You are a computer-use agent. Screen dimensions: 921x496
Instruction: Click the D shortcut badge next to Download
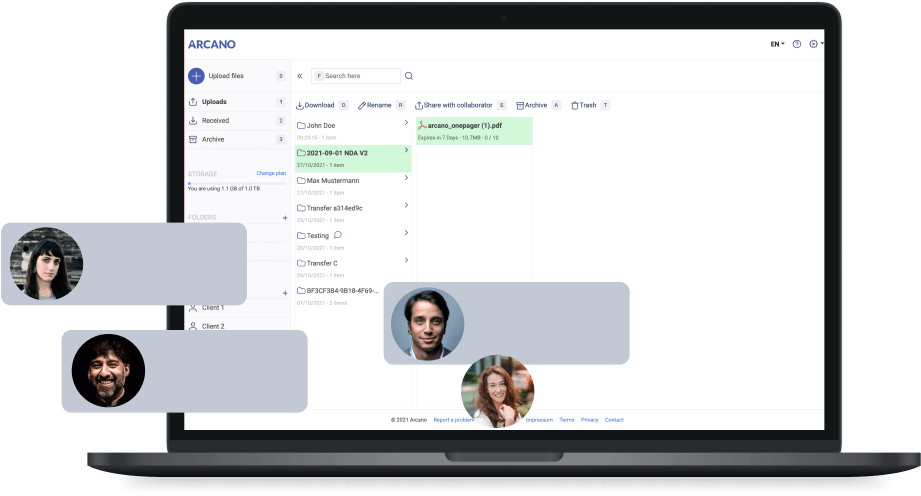tap(344, 105)
